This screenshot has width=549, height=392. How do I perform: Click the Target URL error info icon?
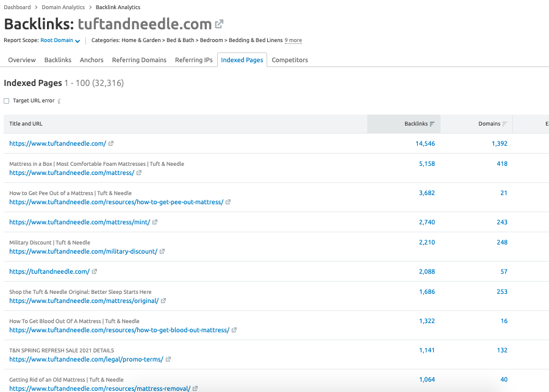[x=59, y=101]
